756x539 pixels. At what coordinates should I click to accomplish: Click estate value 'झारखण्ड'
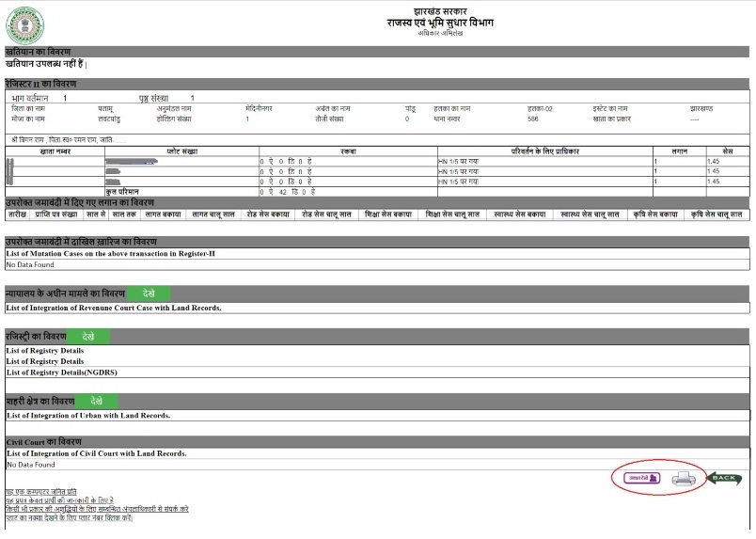coord(701,108)
